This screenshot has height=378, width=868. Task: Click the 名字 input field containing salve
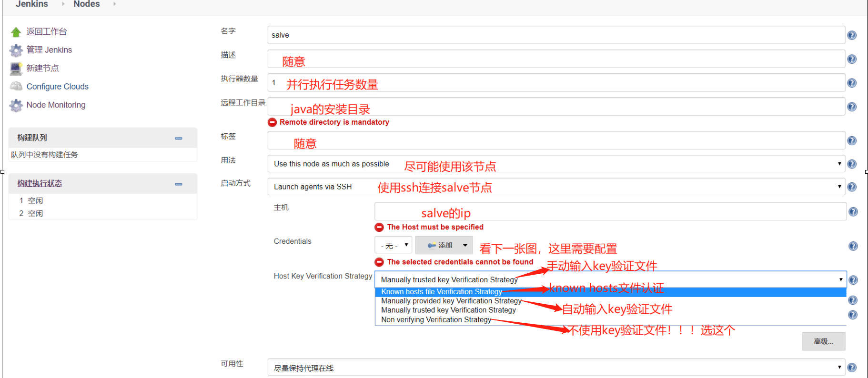tap(556, 35)
